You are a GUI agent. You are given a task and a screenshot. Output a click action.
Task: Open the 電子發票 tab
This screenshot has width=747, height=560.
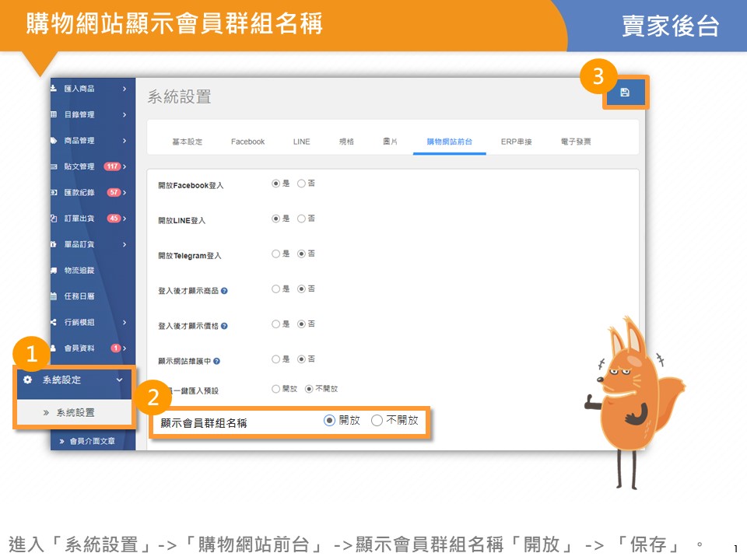pos(575,142)
